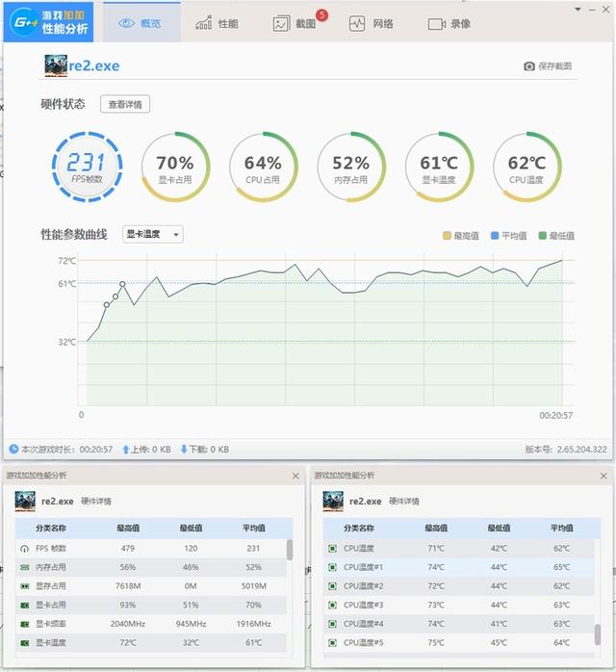616x672 pixels.
Task: Click the 平均值 header in right panel
Action: coord(561,528)
